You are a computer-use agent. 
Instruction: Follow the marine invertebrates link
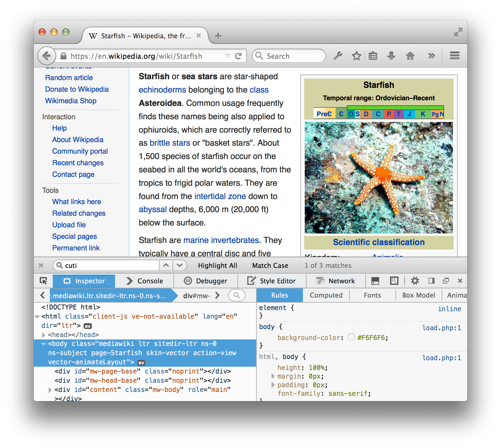pyautogui.click(x=221, y=240)
